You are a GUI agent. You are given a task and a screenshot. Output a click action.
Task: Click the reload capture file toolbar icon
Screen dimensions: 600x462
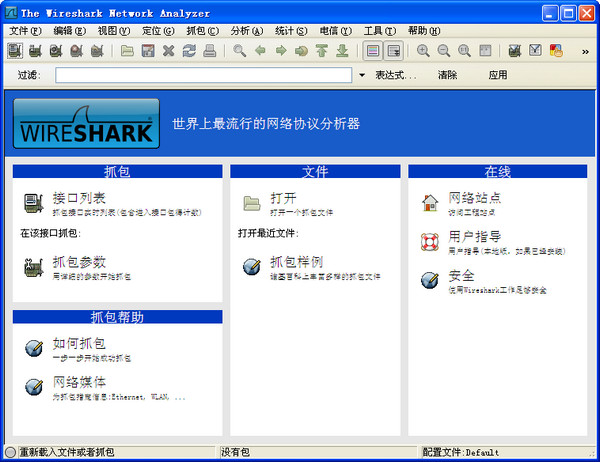click(x=188, y=51)
